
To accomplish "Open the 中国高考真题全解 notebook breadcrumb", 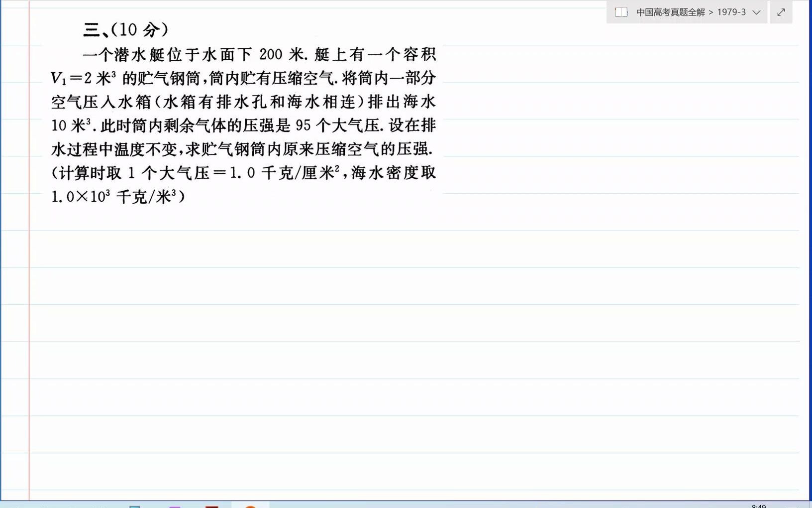I will coord(670,12).
